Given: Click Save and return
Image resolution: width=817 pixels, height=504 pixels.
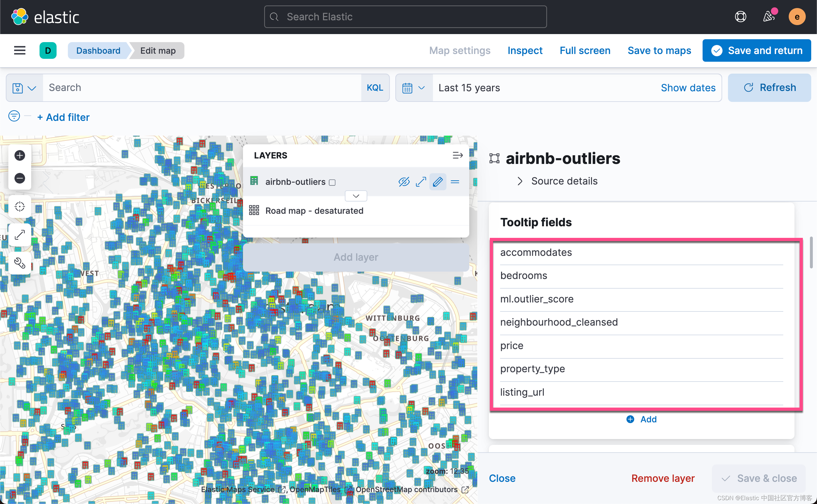Looking at the screenshot, I should tap(757, 50).
